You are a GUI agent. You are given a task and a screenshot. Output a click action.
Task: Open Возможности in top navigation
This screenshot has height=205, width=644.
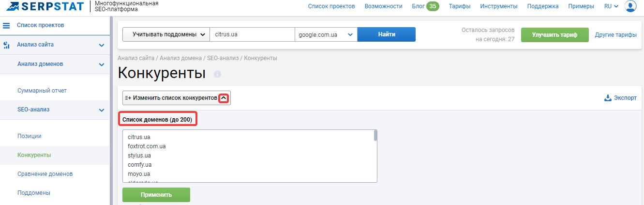click(x=384, y=6)
